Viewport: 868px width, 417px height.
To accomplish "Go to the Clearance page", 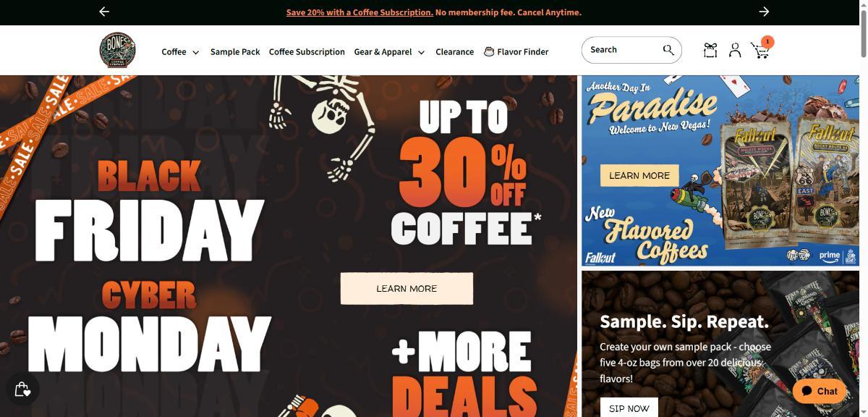I will click(455, 52).
